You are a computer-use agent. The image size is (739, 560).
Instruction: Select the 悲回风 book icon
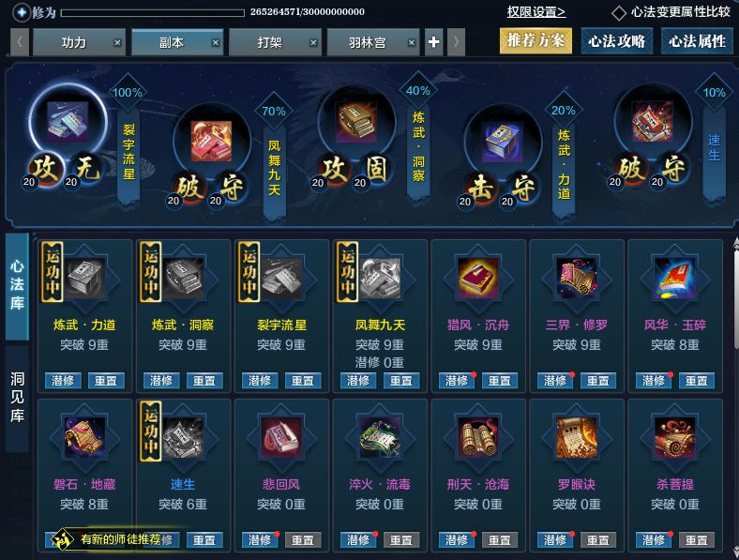click(x=281, y=437)
